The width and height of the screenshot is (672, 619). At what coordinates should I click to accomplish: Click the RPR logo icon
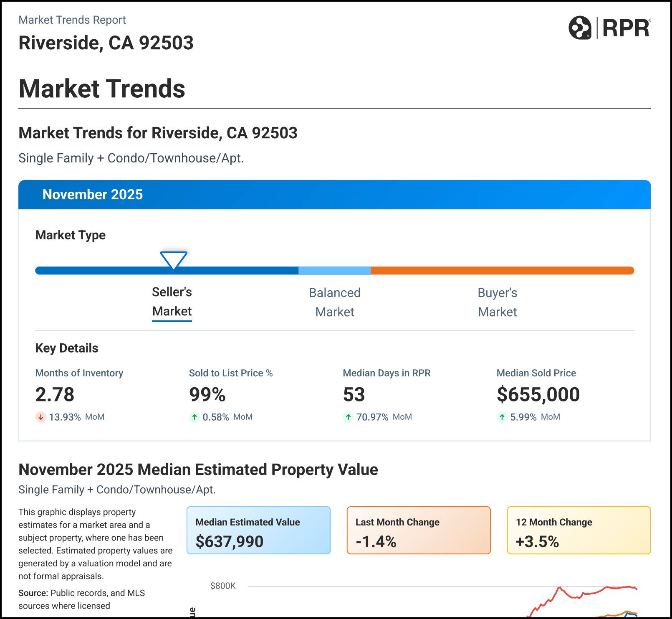(580, 28)
